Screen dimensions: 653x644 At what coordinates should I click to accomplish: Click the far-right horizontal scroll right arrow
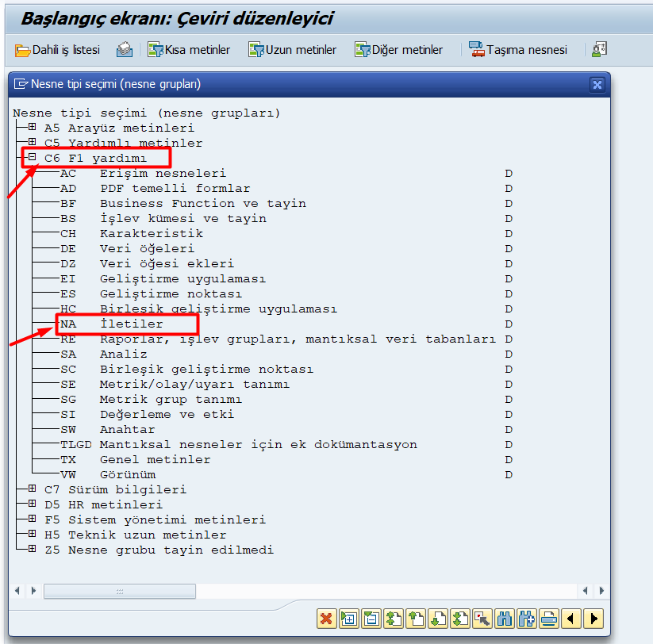point(601,591)
